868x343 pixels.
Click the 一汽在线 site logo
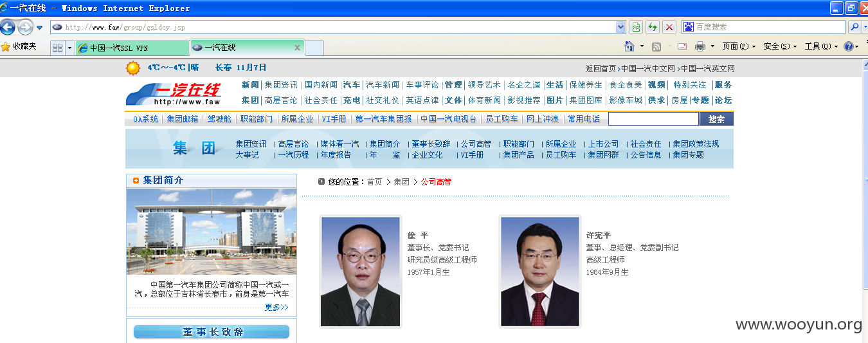(174, 94)
